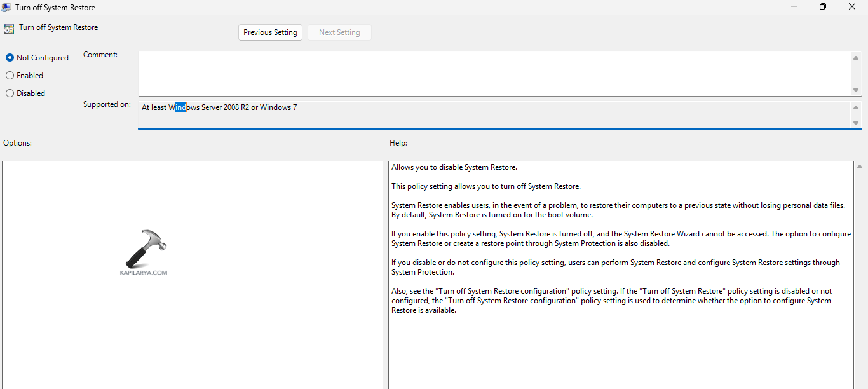
Task: Click the Restore Down window button
Action: click(823, 7)
